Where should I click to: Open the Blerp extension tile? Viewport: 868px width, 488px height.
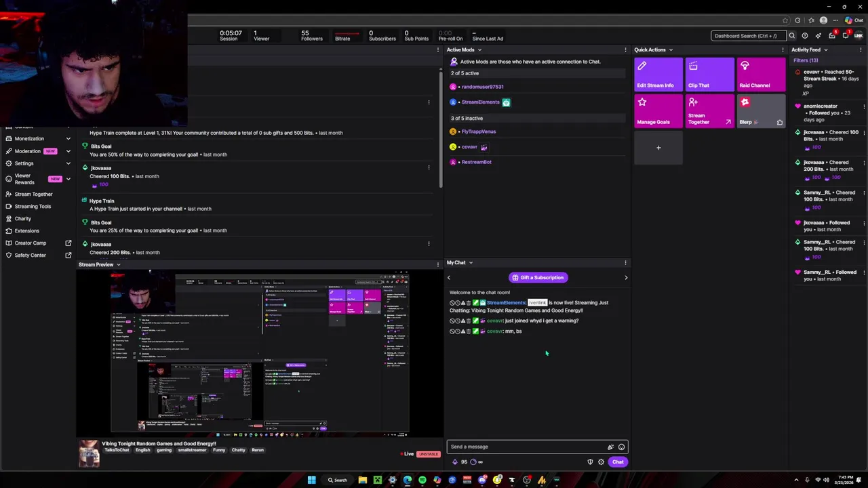761,111
